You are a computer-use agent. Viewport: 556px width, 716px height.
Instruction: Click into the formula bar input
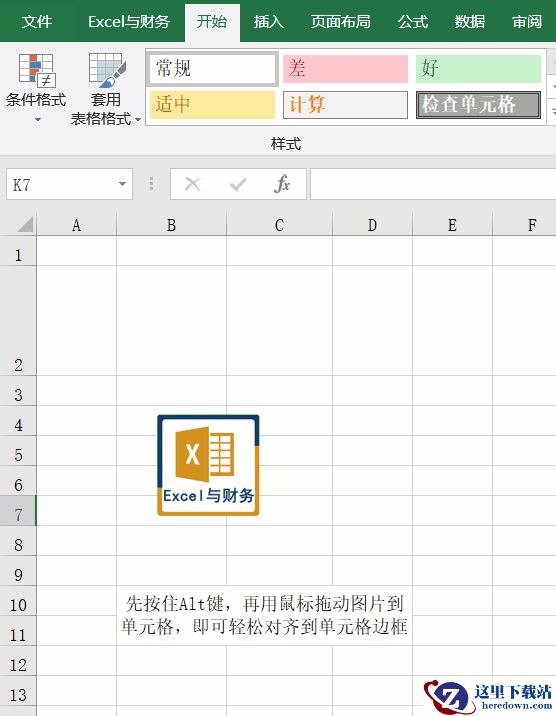[433, 184]
